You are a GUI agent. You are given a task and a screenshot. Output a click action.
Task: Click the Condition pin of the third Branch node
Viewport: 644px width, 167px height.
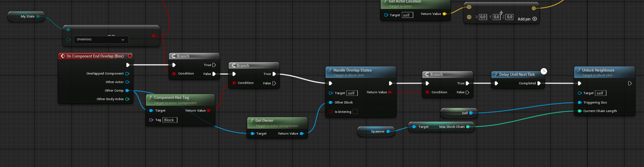427,92
